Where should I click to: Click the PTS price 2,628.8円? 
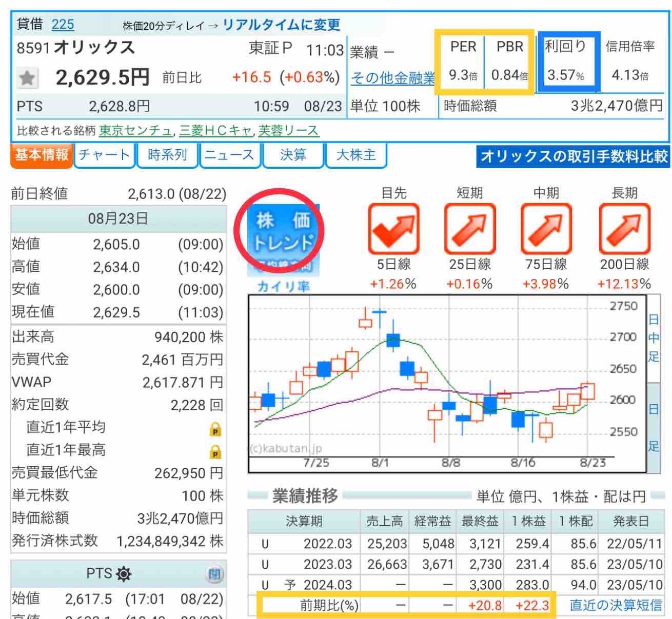120,106
